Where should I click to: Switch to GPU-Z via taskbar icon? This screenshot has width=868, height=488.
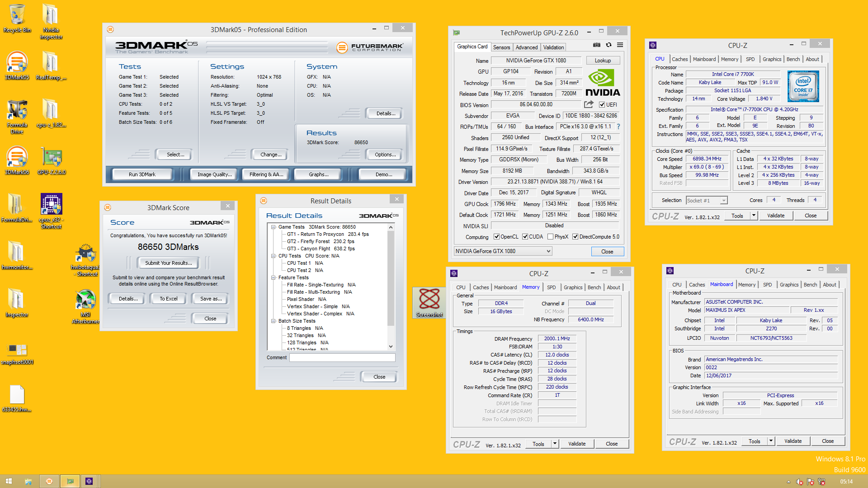click(x=70, y=481)
